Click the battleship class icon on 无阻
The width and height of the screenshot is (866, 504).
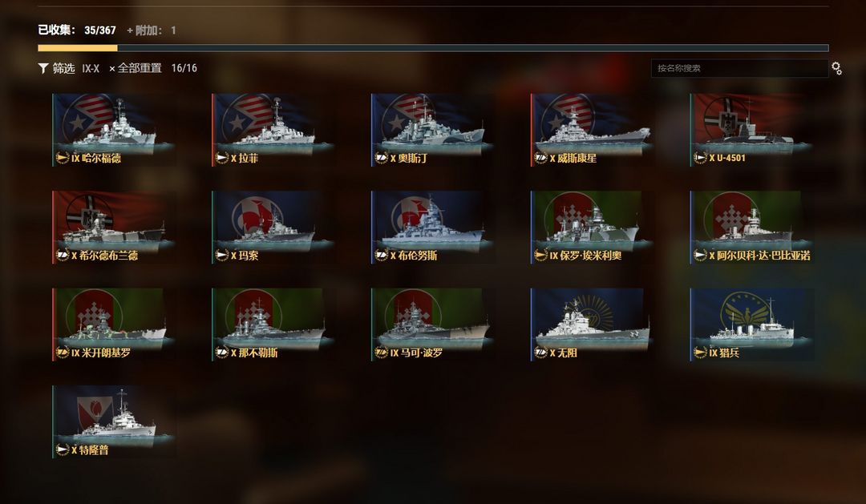[x=540, y=353]
